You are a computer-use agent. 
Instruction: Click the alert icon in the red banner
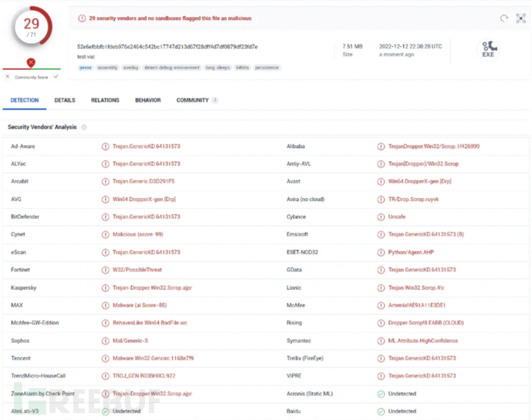pyautogui.click(x=82, y=18)
